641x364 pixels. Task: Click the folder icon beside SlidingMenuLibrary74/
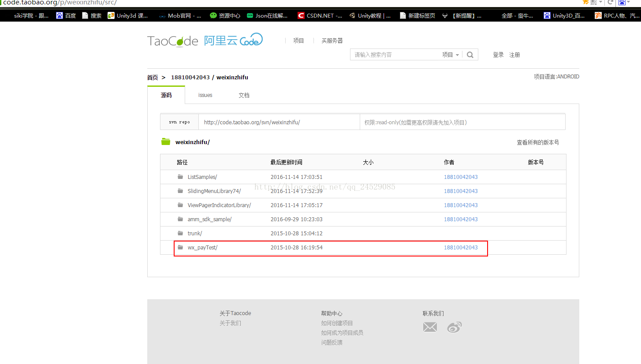[180, 191]
